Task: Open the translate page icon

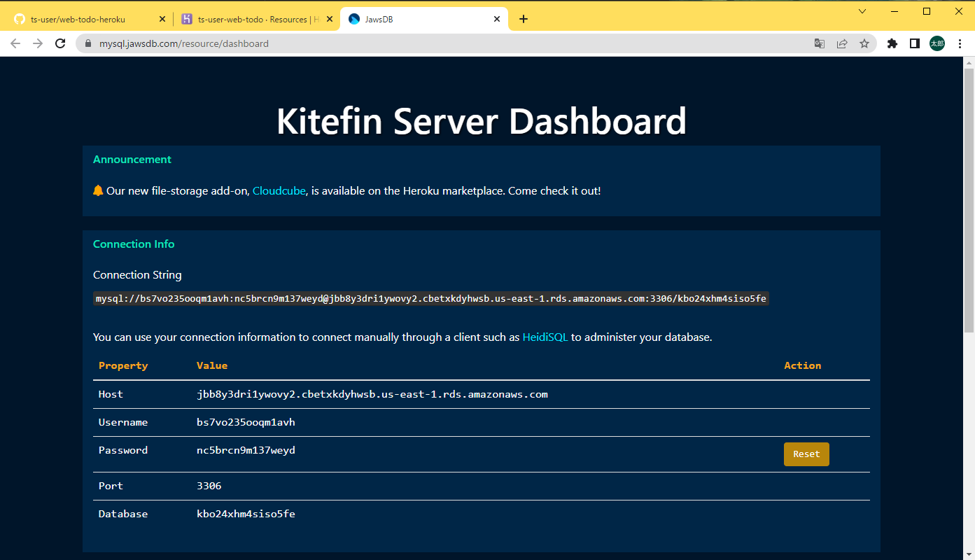Action: point(820,43)
